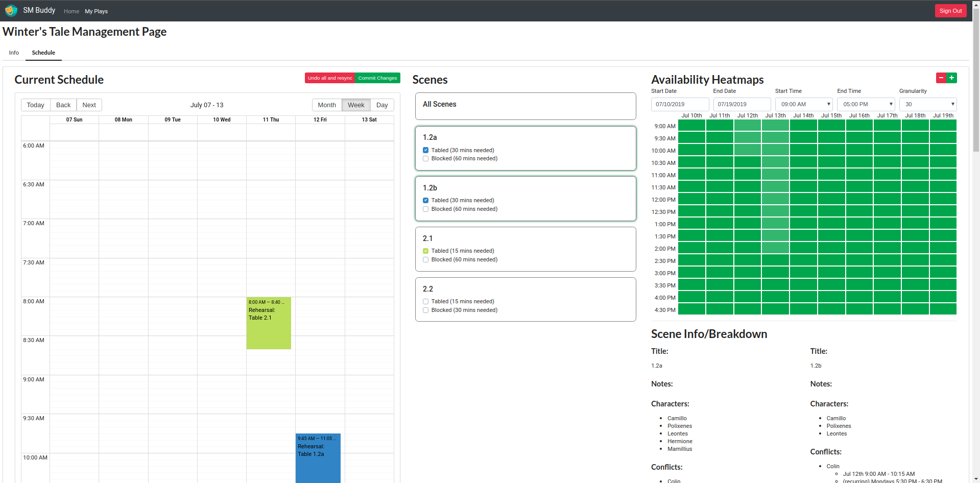Go Back one week in calendar
This screenshot has width=980, height=483.
(63, 105)
